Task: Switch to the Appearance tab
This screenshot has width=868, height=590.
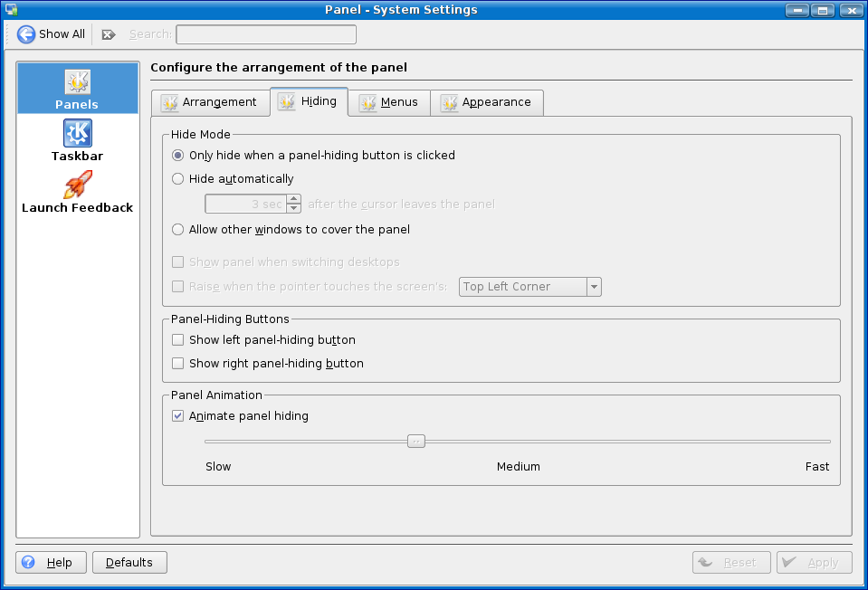Action: (487, 102)
